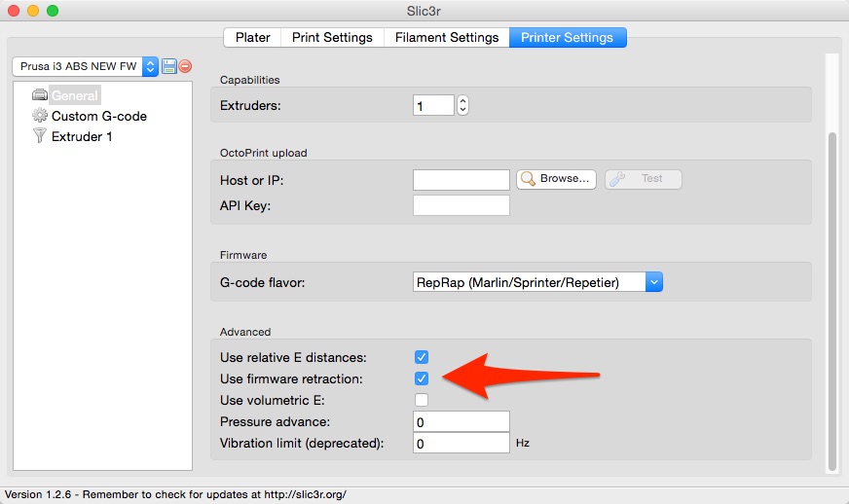Viewport: 849px width, 504px height.
Task: Click the Host or IP input field
Action: [x=461, y=180]
